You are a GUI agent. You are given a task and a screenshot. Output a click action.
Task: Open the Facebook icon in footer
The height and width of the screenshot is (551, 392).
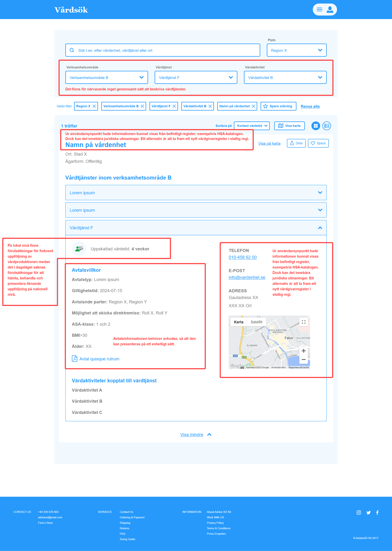tap(377, 512)
